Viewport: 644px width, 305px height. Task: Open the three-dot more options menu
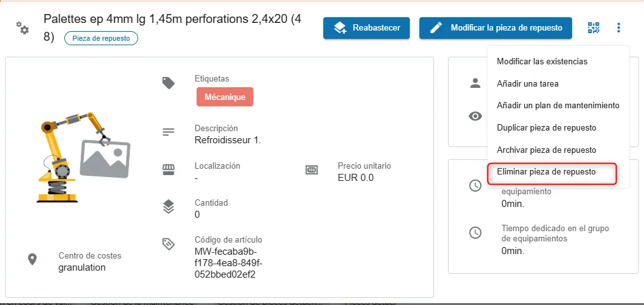(619, 27)
